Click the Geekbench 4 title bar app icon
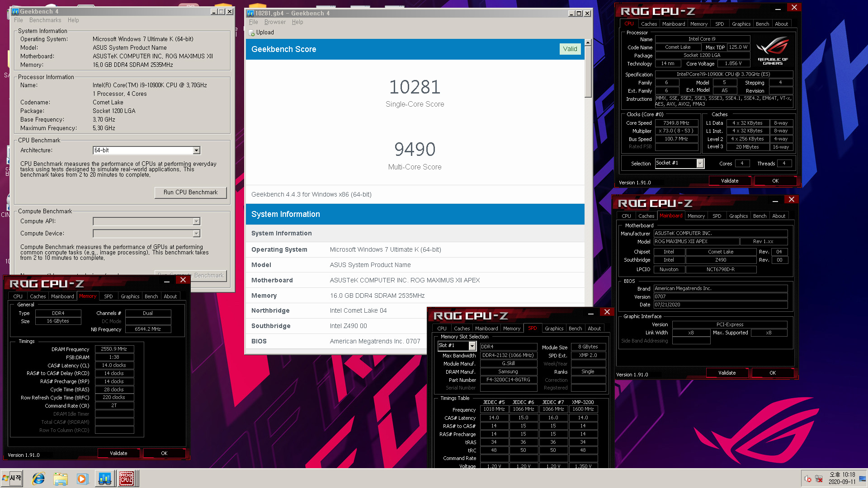Screen dimensions: 868x488 coord(15,12)
